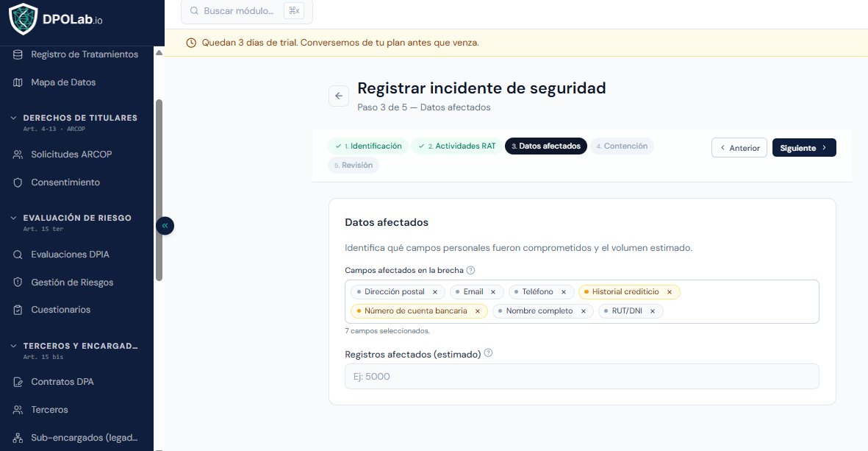Remove Email tag
The height and width of the screenshot is (451, 868).
[493, 292]
